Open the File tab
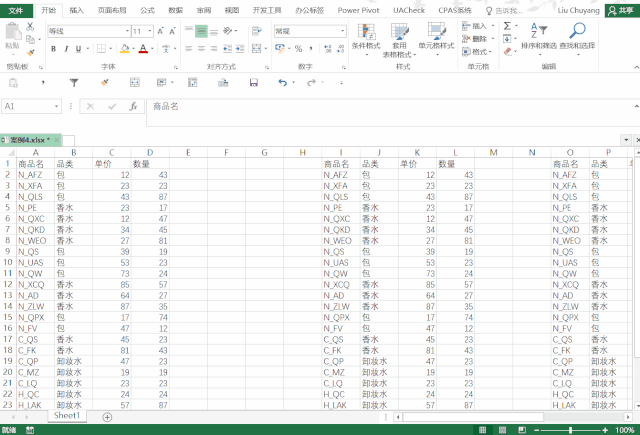640x435 pixels. click(16, 10)
